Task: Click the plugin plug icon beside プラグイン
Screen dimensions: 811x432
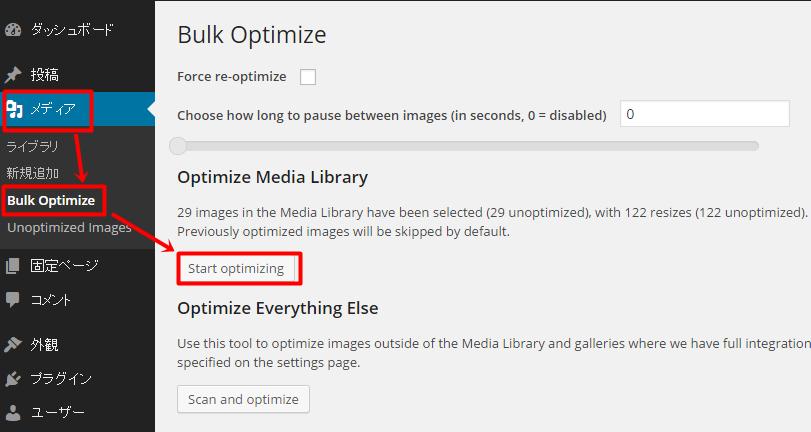Action: click(13, 379)
